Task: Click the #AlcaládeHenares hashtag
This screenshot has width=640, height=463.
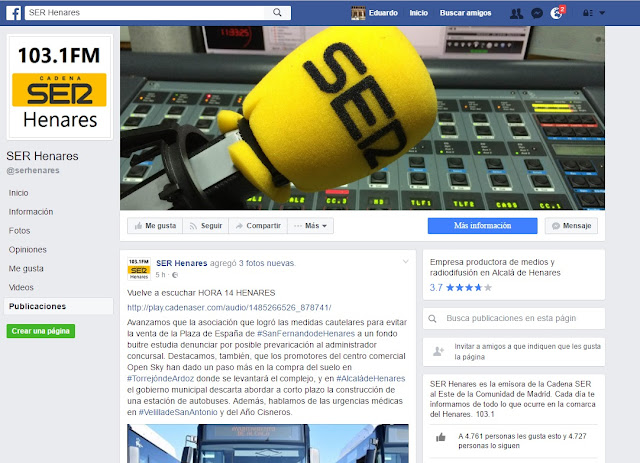Action: pyautogui.click(x=371, y=378)
